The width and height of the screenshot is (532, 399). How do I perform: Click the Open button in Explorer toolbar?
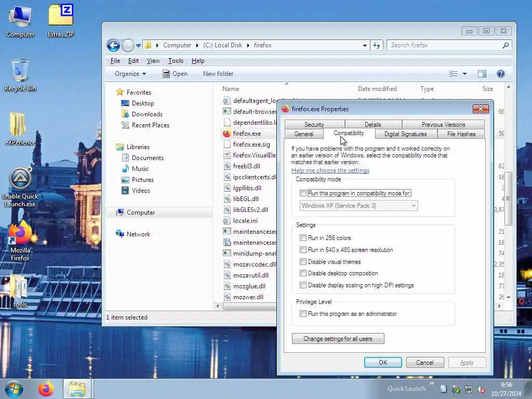(175, 74)
